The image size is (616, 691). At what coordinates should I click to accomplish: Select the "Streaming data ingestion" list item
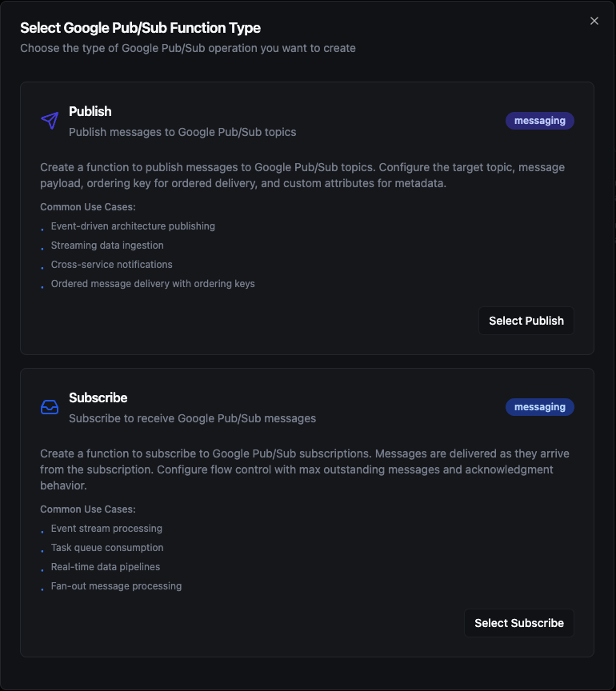(107, 246)
